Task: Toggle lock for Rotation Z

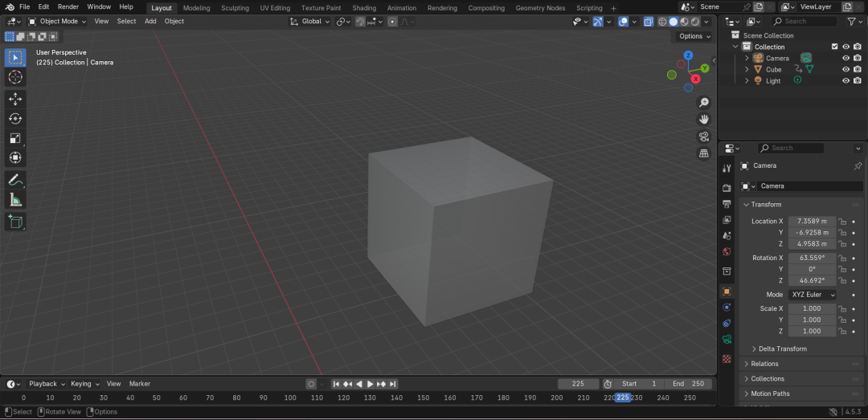Action: 842,281
